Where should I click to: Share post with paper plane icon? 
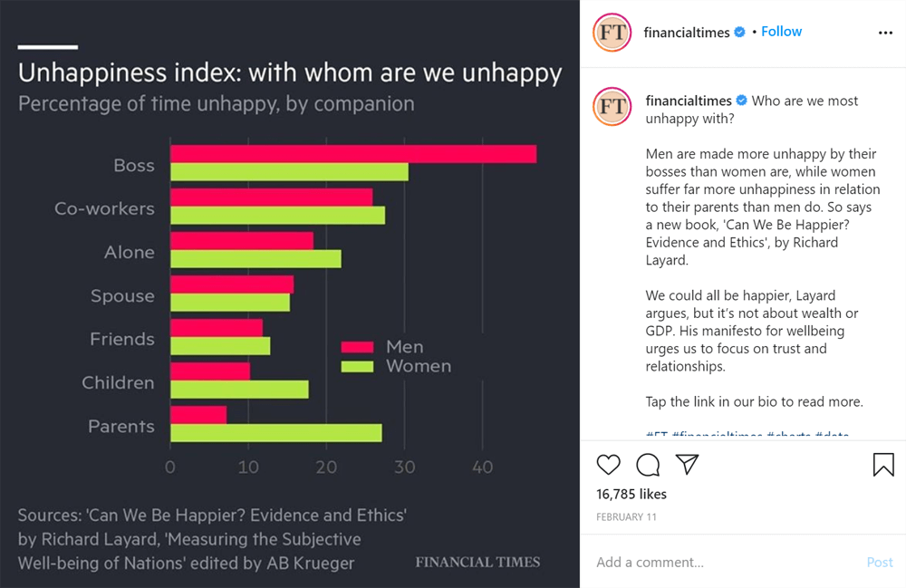688,465
